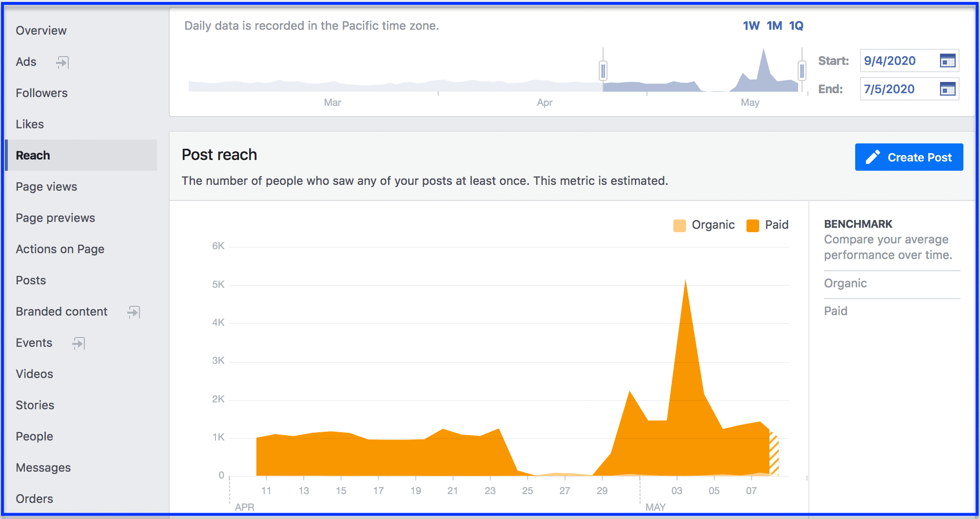Viewport: 980px width, 519px height.
Task: Toggle the Paid legend color swatch
Action: pos(752,225)
